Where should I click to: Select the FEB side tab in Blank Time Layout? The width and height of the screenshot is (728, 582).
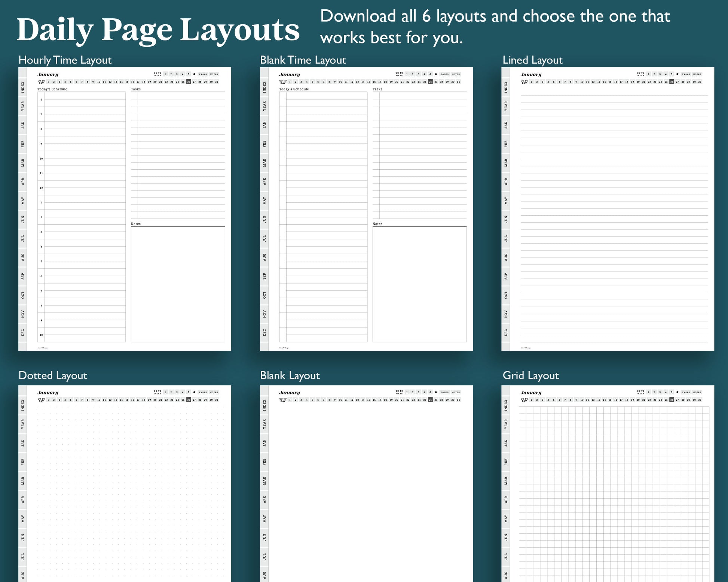point(264,144)
